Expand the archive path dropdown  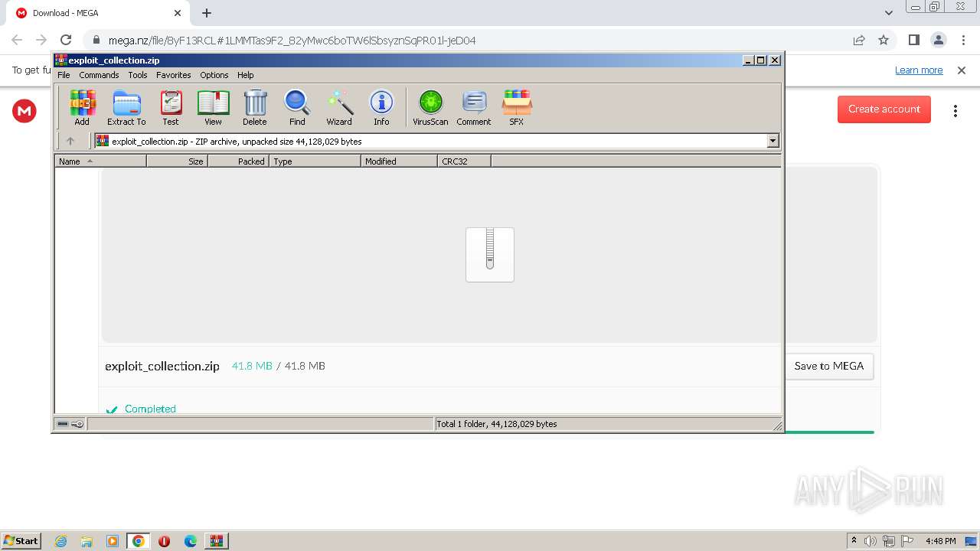[x=773, y=141]
